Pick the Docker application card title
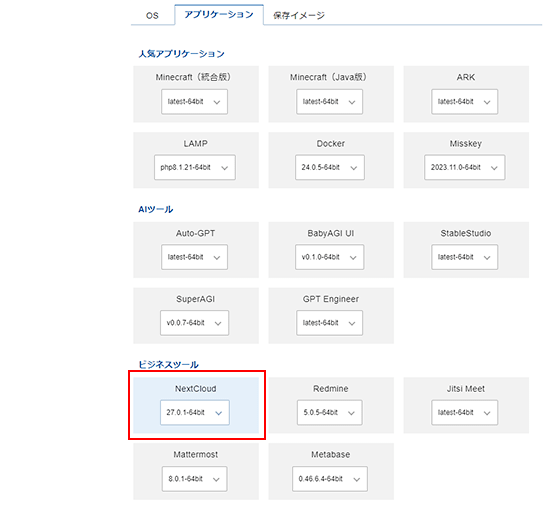 (x=331, y=144)
